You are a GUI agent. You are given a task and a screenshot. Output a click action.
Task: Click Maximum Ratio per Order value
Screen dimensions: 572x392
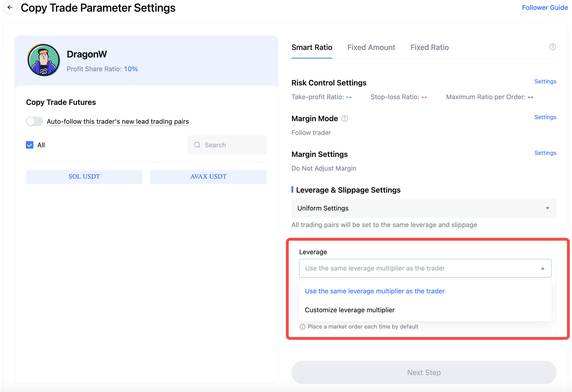coord(531,97)
